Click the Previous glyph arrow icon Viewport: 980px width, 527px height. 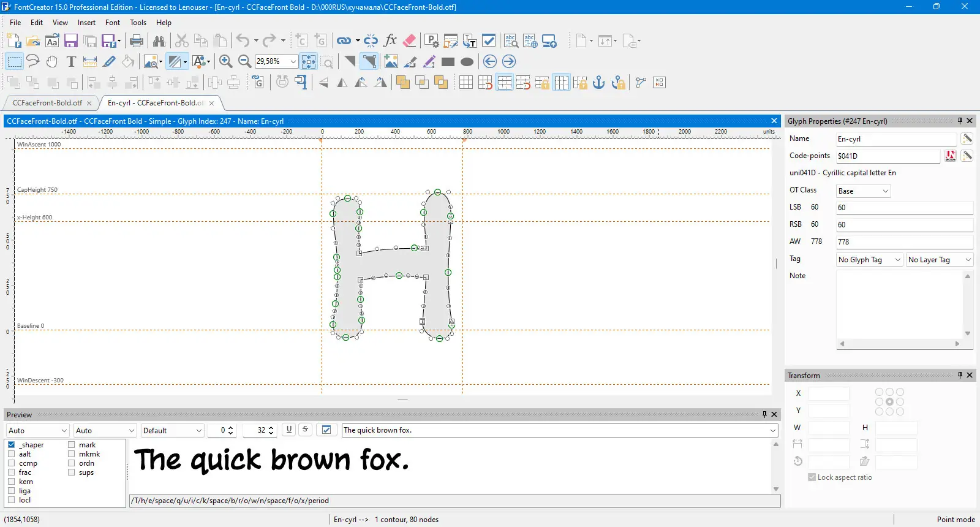[x=489, y=61]
